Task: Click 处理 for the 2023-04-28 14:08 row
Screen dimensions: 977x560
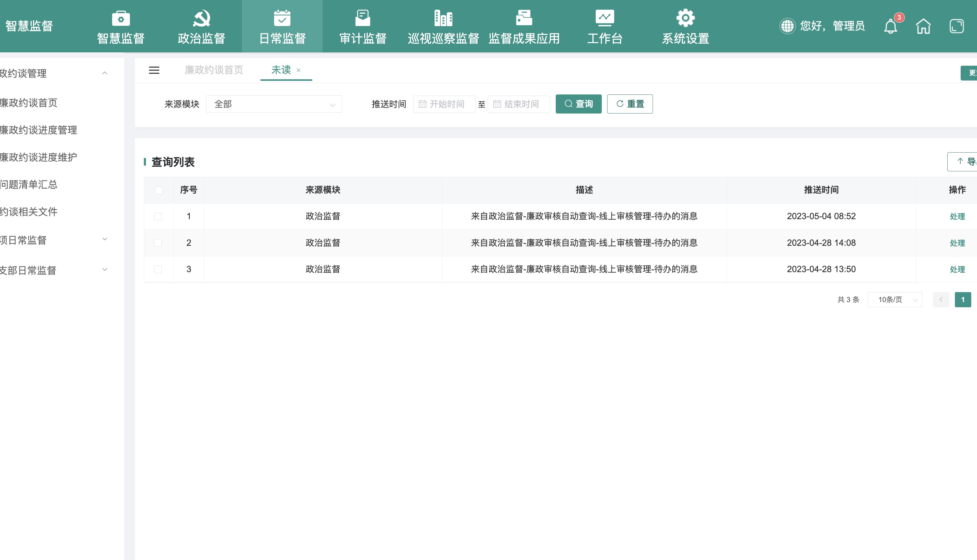Action: [957, 243]
